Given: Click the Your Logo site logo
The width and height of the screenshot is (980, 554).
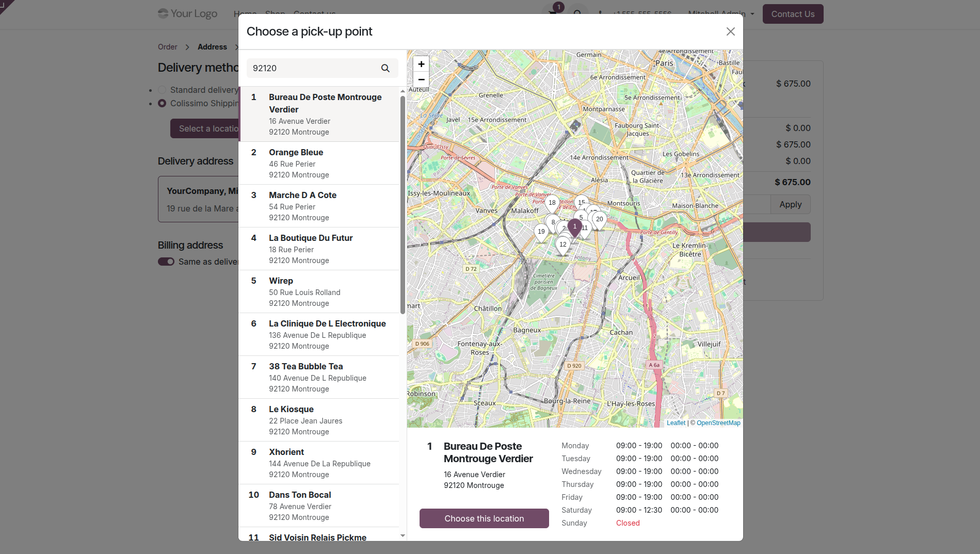Looking at the screenshot, I should (187, 14).
